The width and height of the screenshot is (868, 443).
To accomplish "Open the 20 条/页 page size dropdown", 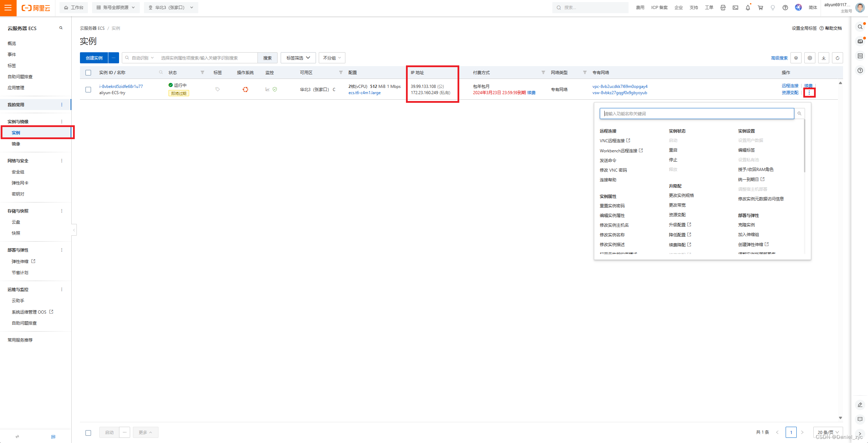I will point(828,432).
